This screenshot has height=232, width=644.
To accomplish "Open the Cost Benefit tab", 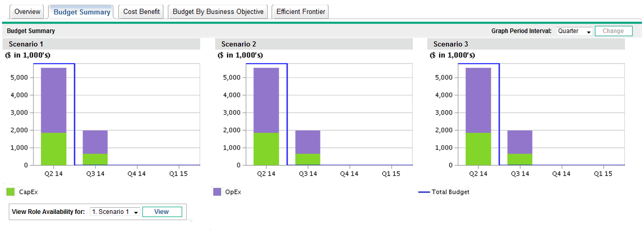I will coord(141,12).
